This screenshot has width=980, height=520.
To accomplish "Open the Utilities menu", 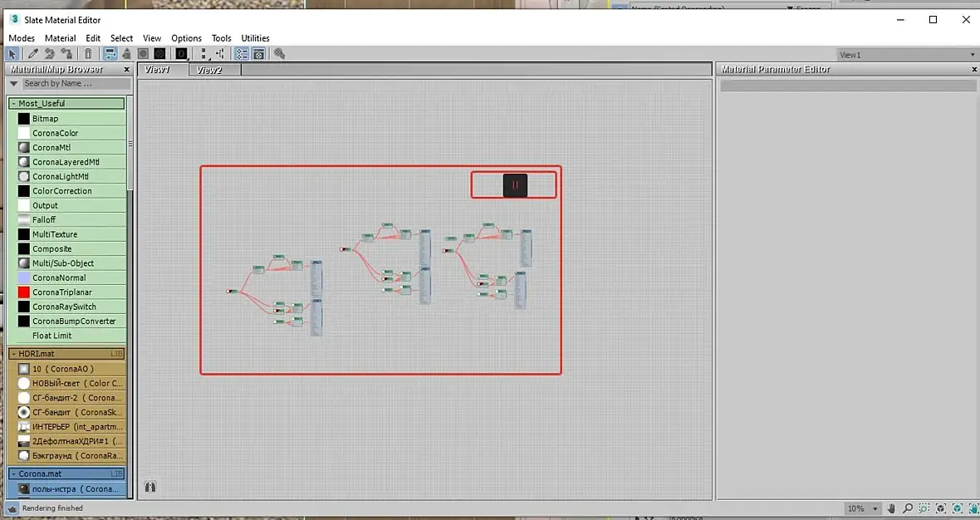I will [x=255, y=38].
